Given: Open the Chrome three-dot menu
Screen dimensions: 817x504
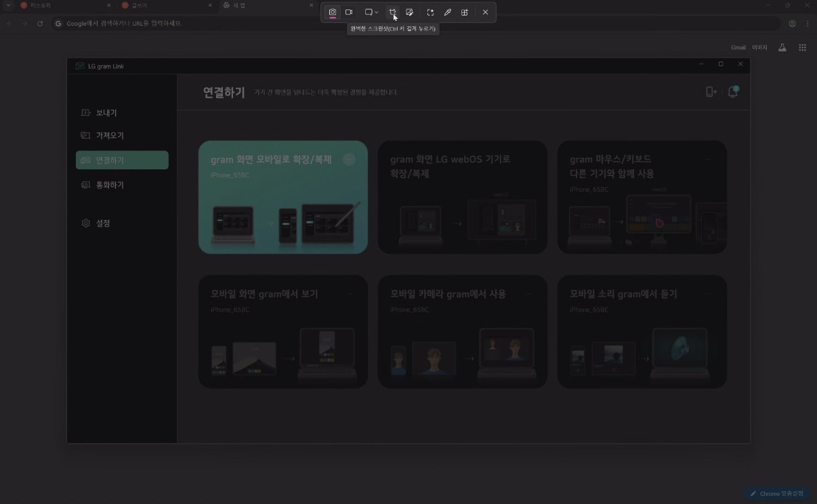Looking at the screenshot, I should pyautogui.click(x=808, y=23).
